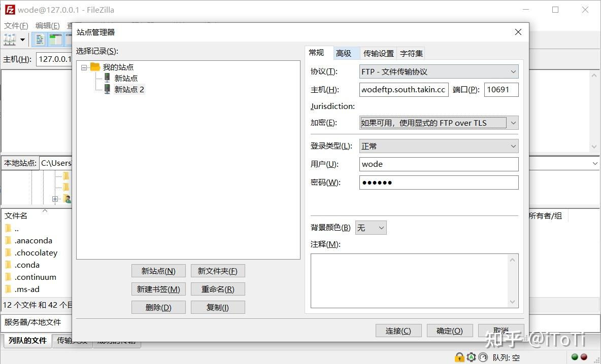This screenshot has width=601, height=364.
Task: Click the 重命名(R) button
Action: point(218,289)
